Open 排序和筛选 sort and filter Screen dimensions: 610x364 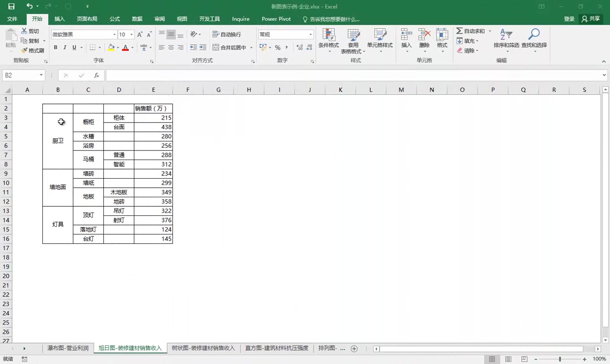(506, 40)
